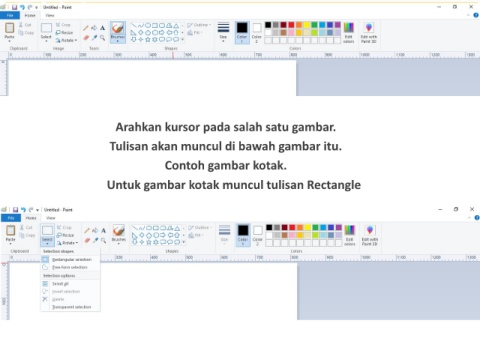Expand the Brushes dropdown in upper Paint window
Screen dimensions: 480x360
[118, 41]
